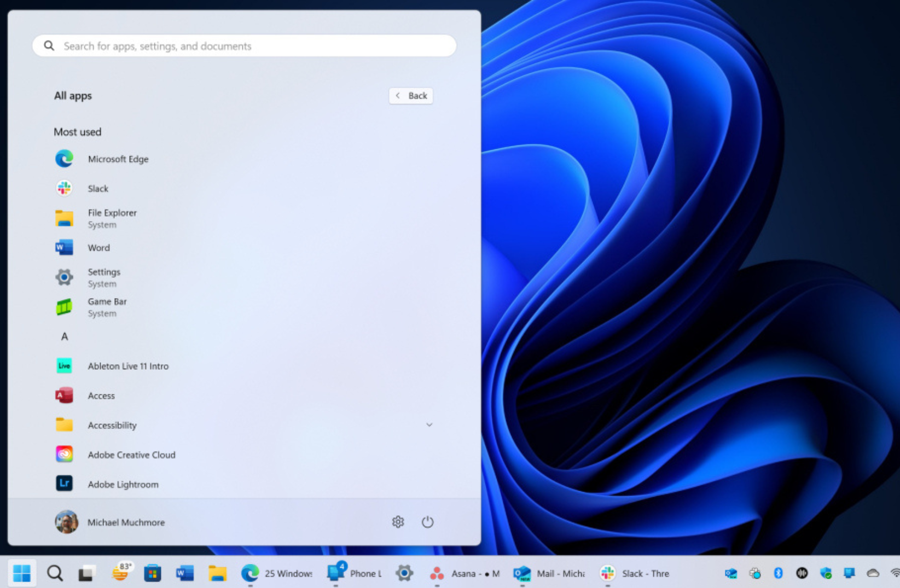Open Slack from Most used list

(97, 188)
